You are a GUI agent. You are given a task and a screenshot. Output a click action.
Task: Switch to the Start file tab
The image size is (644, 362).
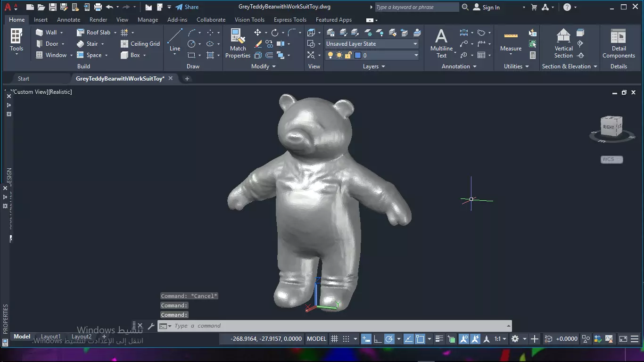pyautogui.click(x=24, y=79)
